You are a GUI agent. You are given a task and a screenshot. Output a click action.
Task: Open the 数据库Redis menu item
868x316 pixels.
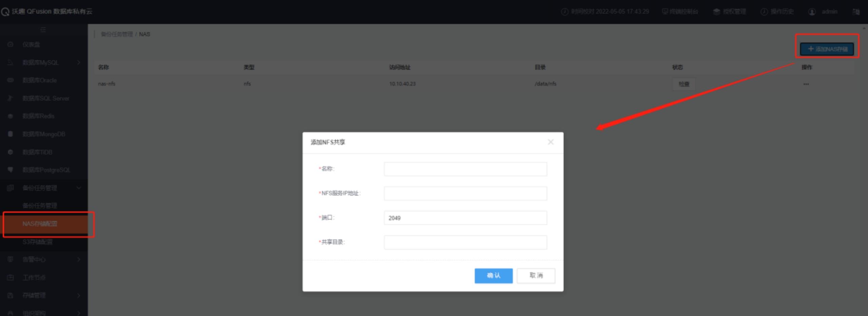(x=38, y=116)
